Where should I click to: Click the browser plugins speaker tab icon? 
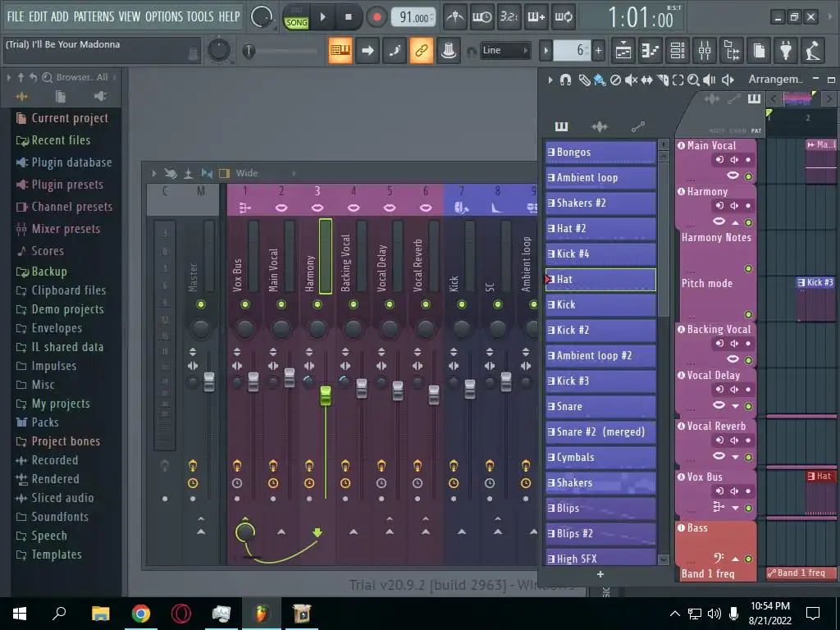pyautogui.click(x=99, y=96)
